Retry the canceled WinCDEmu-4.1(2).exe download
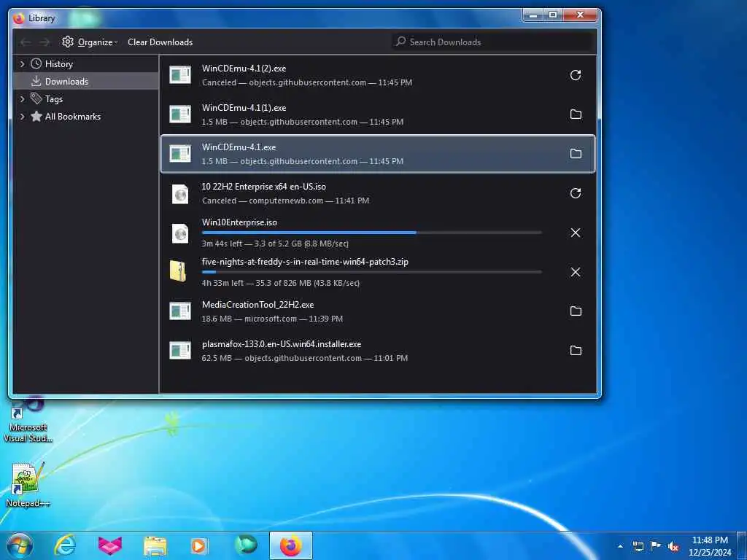This screenshot has height=560, width=747. 575,75
